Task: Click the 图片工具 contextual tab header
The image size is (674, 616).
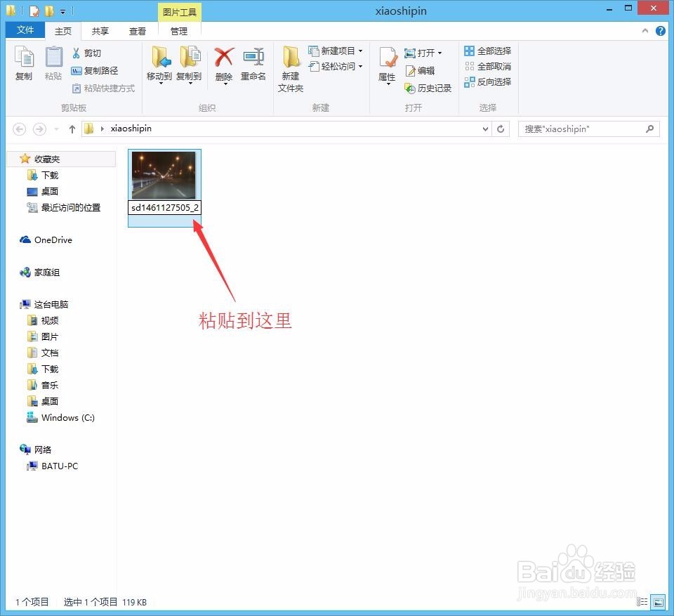Action: (x=180, y=12)
